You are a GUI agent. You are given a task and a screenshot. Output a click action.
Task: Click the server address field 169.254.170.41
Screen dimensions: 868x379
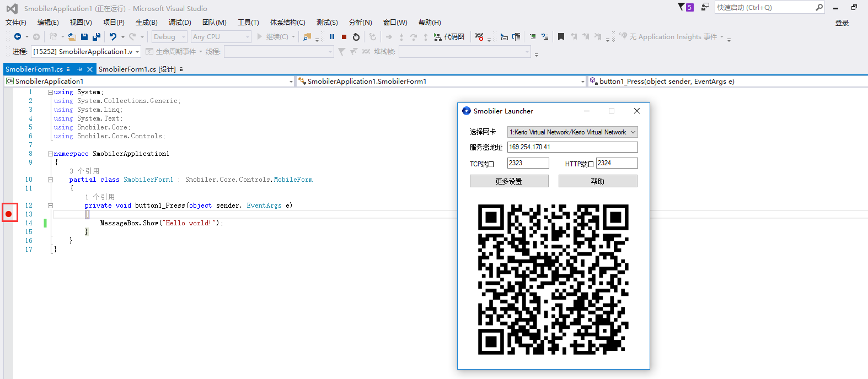pos(572,147)
